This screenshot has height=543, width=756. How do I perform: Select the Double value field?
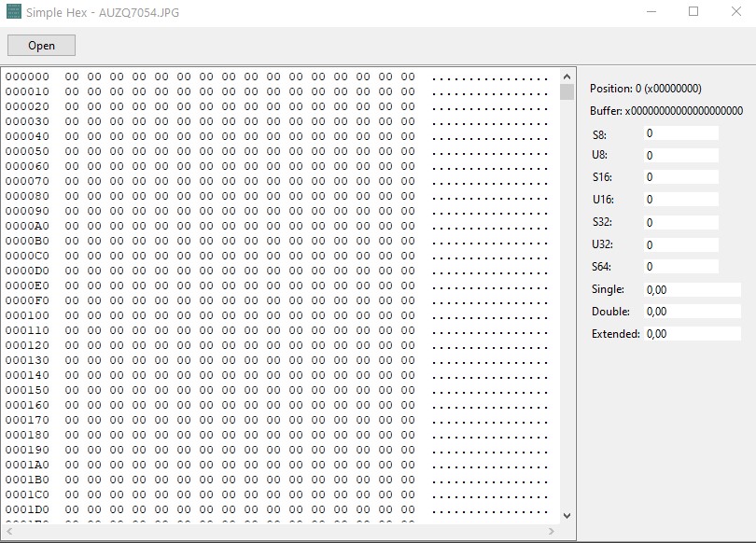692,312
